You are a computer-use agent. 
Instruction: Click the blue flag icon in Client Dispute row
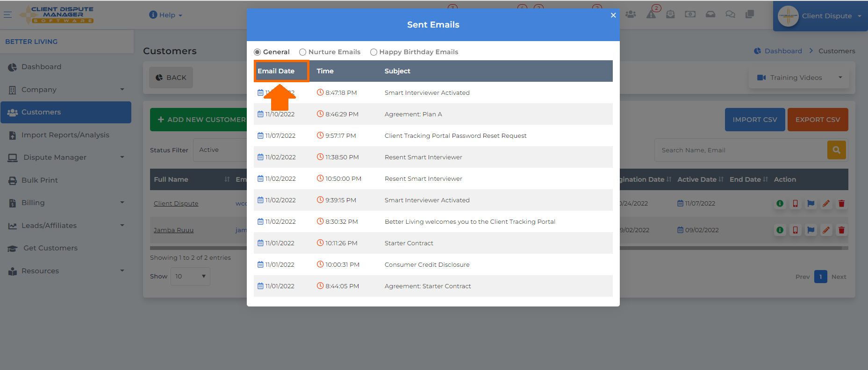pos(811,203)
